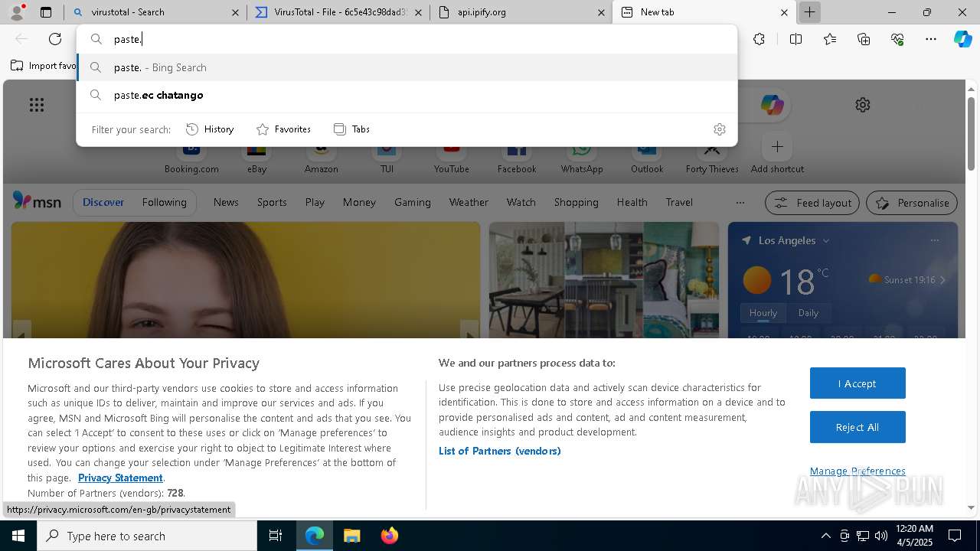Launch Copilot sidebar icon

pyautogui.click(x=963, y=39)
